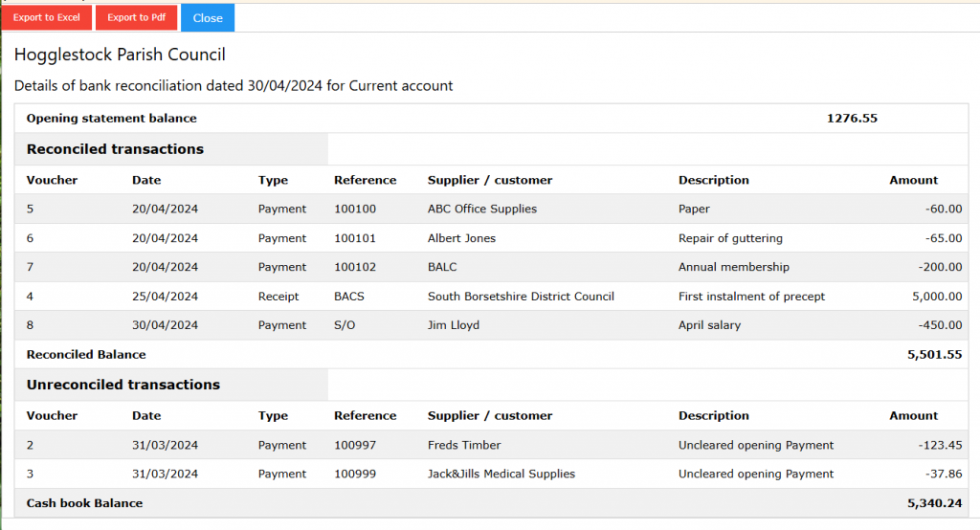The height and width of the screenshot is (530, 980).
Task: Select April salary description
Action: [x=709, y=325]
